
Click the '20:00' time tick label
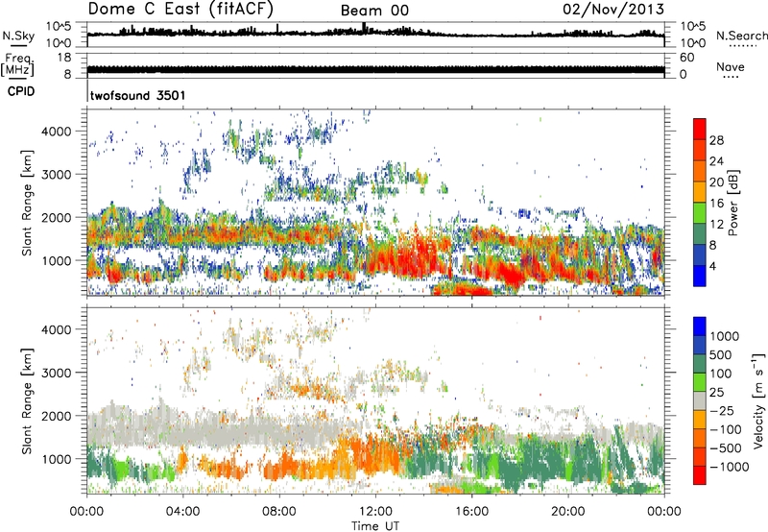pyautogui.click(x=567, y=512)
